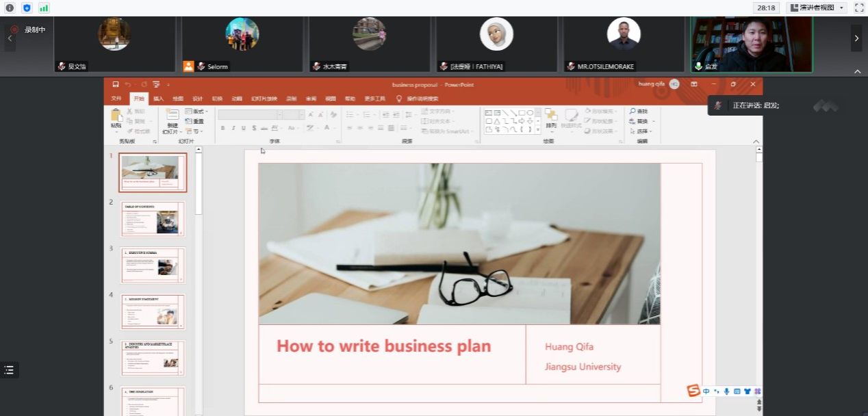
Task: Toggle Italic formatting in the font group
Action: (x=233, y=128)
